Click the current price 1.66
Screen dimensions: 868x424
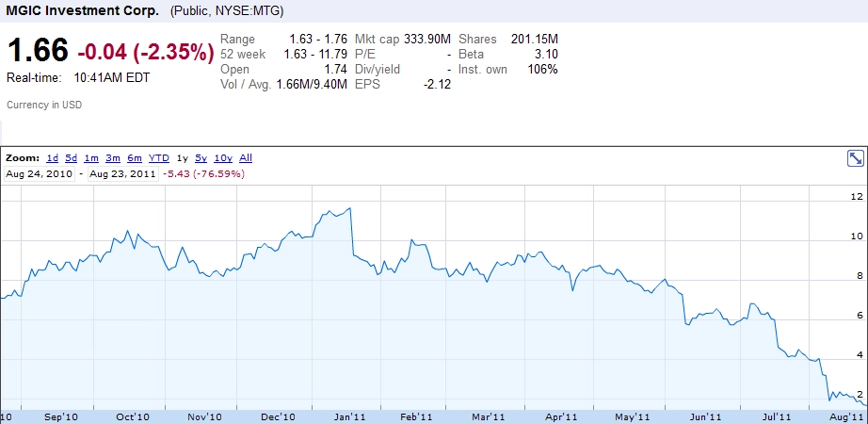(x=38, y=51)
